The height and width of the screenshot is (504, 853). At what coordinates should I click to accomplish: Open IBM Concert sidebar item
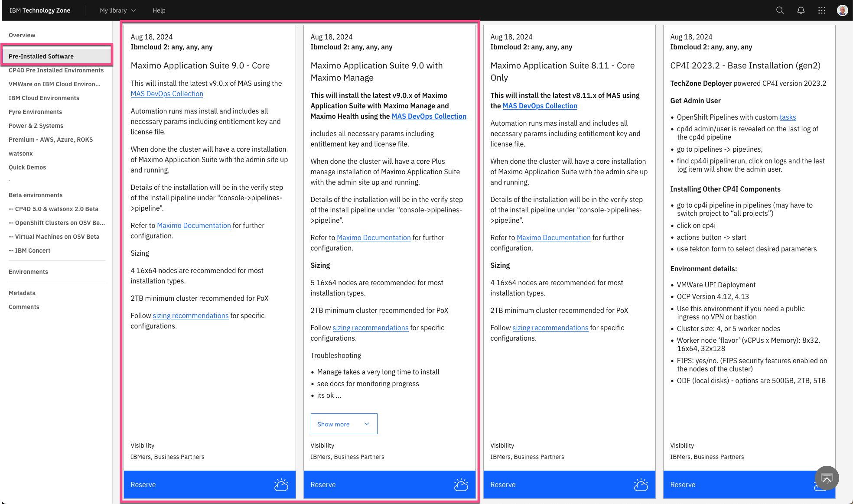pos(29,250)
